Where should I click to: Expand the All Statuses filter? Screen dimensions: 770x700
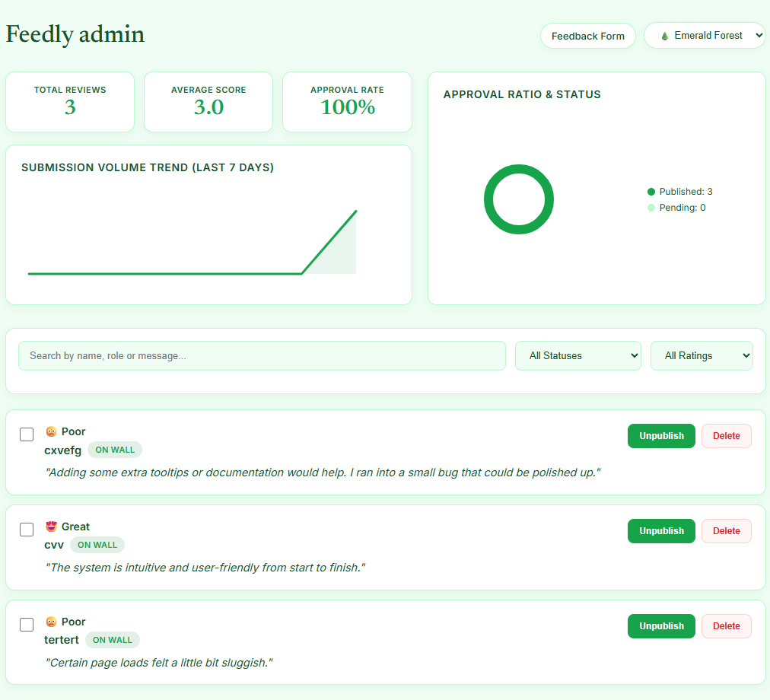click(x=578, y=355)
